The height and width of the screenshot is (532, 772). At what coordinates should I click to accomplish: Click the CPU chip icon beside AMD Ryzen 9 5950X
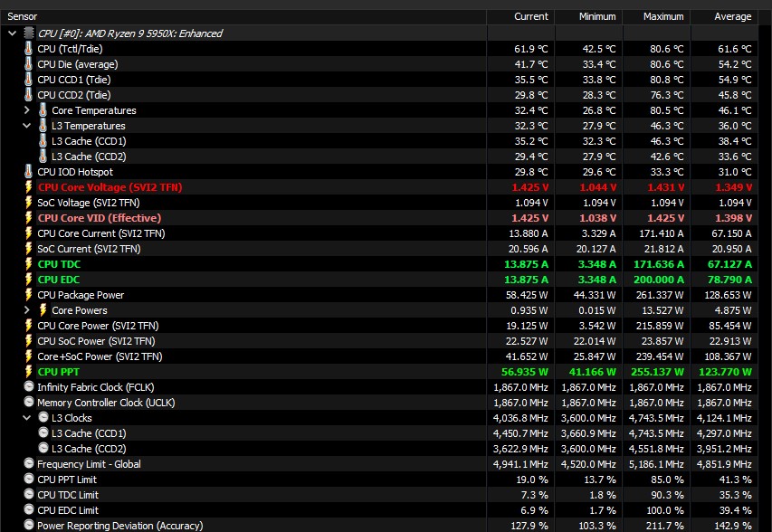pos(29,33)
